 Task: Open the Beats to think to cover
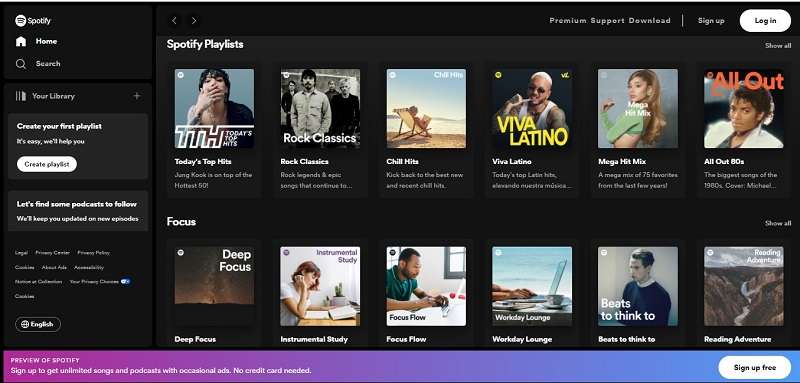pos(638,286)
